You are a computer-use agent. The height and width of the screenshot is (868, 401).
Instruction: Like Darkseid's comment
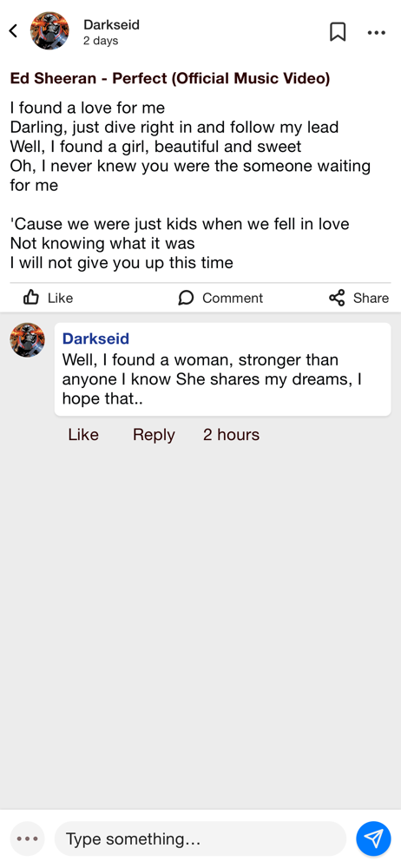click(83, 435)
